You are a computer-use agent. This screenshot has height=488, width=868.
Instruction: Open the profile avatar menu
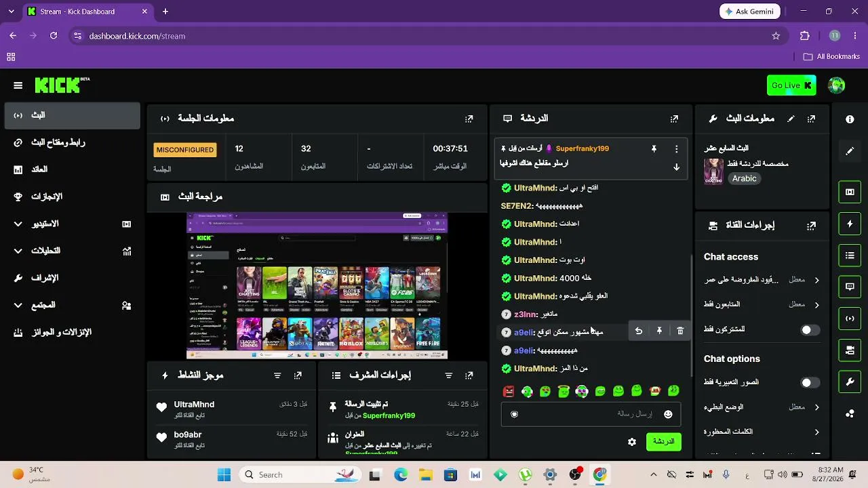click(x=836, y=85)
